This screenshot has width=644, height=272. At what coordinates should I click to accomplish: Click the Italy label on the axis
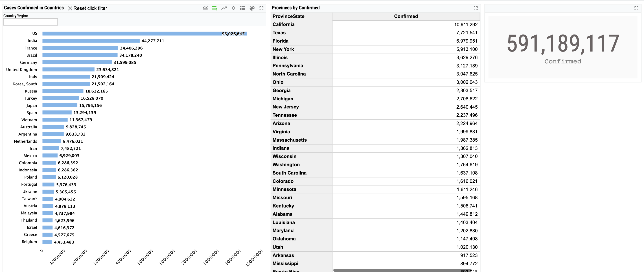(x=33, y=77)
